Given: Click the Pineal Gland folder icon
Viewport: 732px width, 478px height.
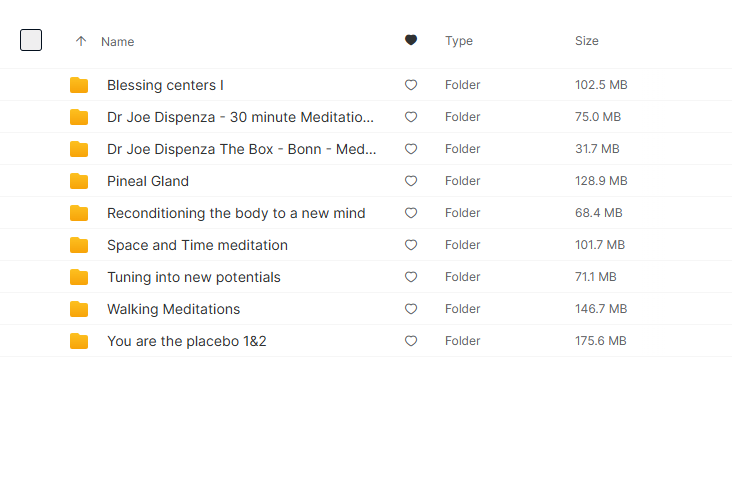Looking at the screenshot, I should pos(79,181).
